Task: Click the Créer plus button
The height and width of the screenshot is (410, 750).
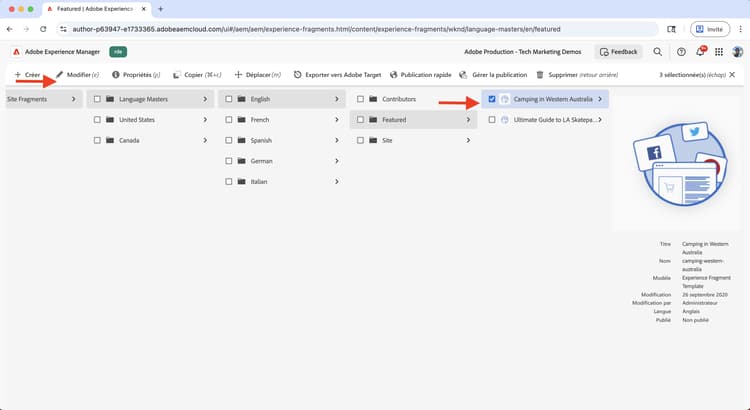Action: 27,75
